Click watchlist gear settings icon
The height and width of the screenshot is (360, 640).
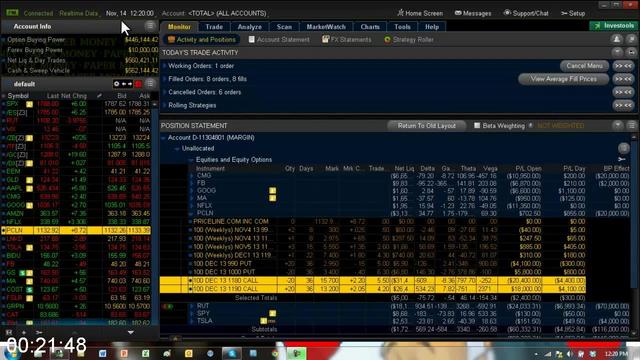tap(117, 84)
